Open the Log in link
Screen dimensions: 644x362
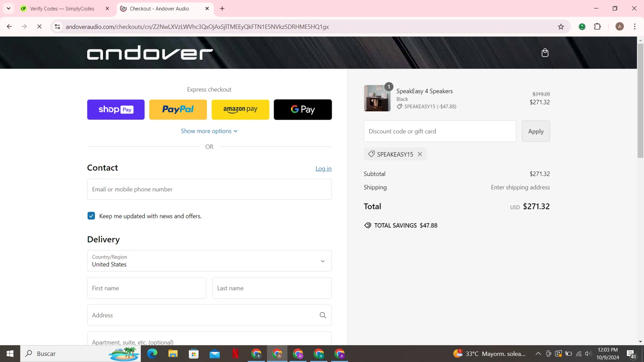[x=323, y=169]
